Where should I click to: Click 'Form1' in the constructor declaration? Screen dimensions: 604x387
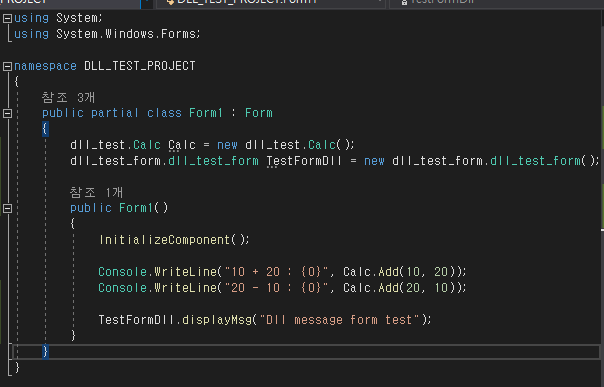(x=136, y=208)
